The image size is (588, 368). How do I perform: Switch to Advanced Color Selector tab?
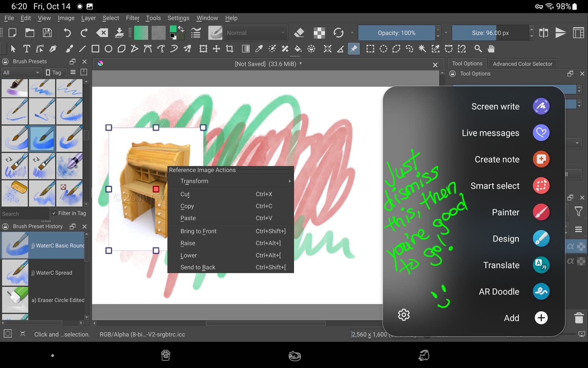pos(522,64)
